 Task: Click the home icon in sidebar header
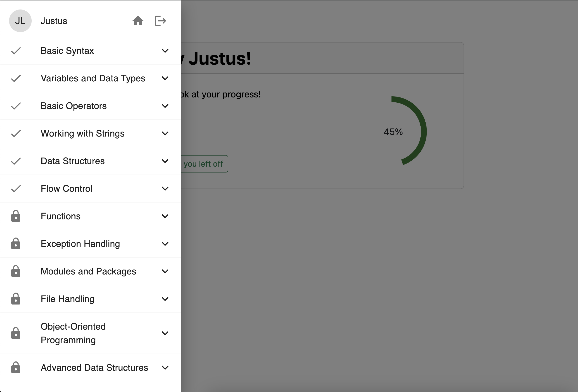(138, 21)
